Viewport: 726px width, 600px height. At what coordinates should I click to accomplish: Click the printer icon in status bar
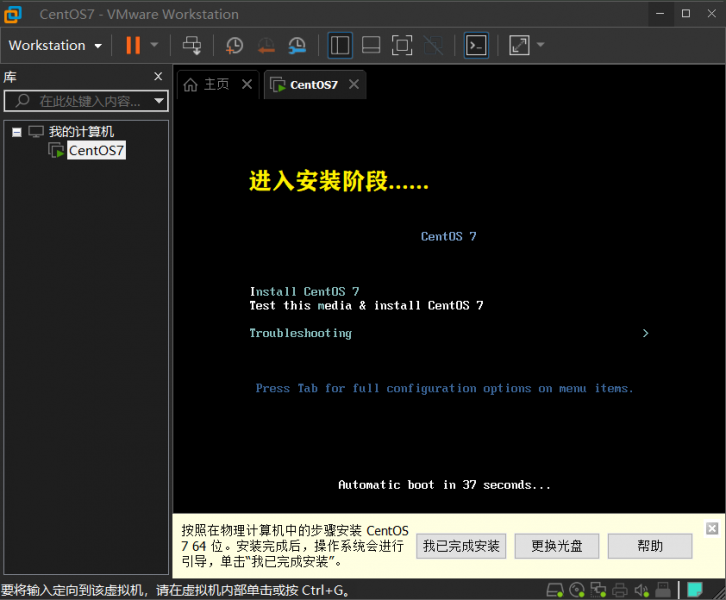620,590
